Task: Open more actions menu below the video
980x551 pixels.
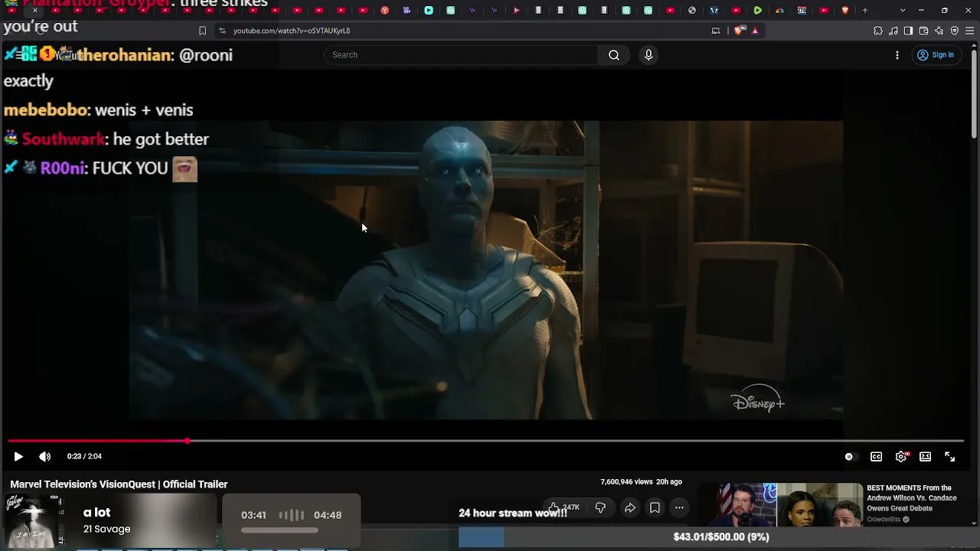Action: tap(679, 507)
